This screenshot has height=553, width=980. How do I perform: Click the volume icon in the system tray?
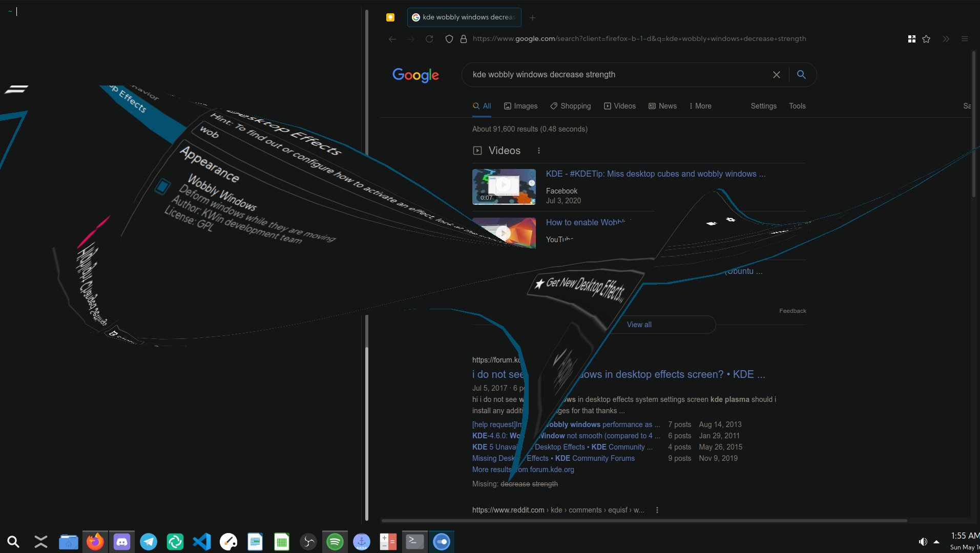point(923,542)
